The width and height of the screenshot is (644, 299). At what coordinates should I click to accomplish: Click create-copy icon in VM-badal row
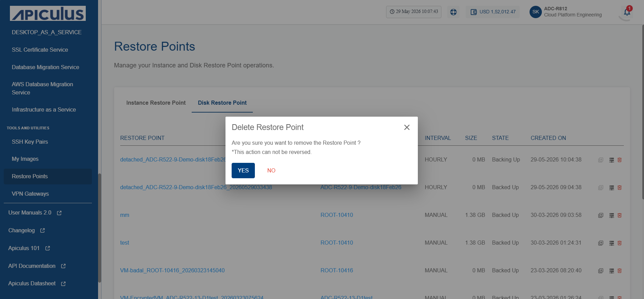coord(601,271)
